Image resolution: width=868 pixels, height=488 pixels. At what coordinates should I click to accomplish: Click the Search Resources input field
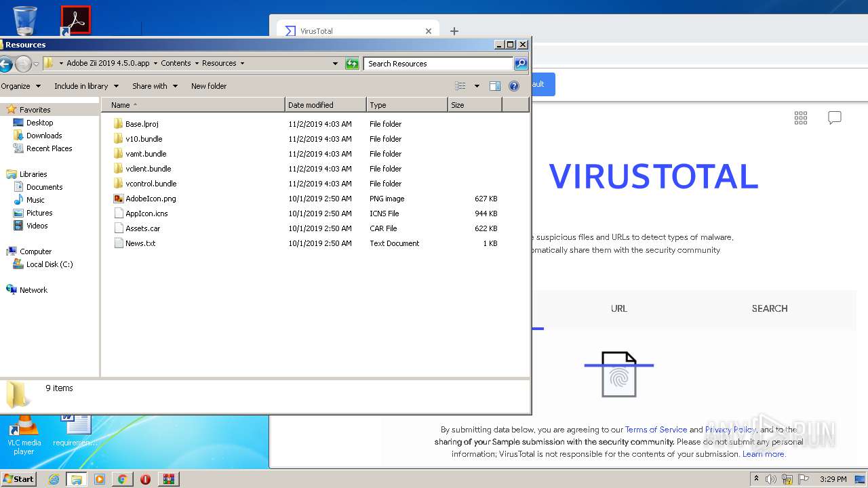[439, 64]
